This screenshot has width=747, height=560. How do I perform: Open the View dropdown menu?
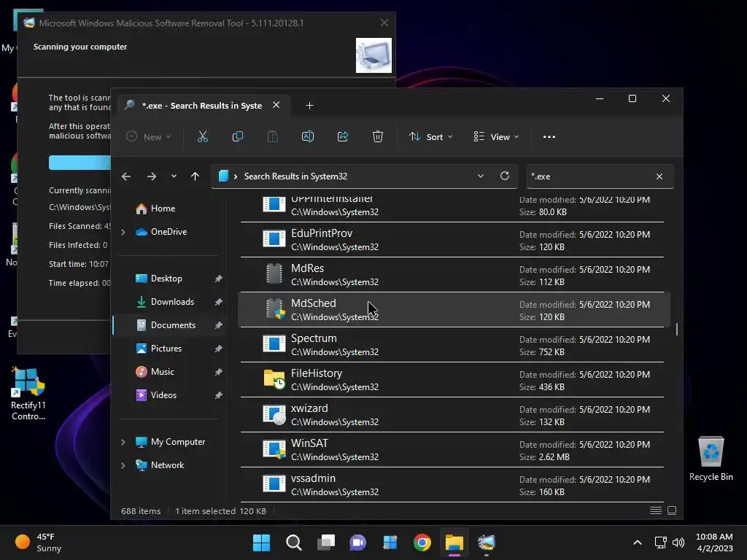[x=496, y=136]
